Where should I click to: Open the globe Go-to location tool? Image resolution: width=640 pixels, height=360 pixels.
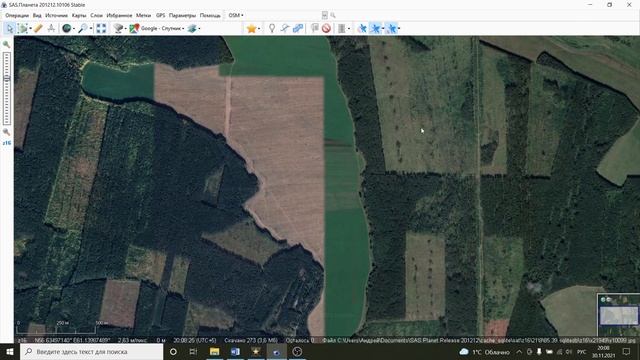click(x=67, y=28)
